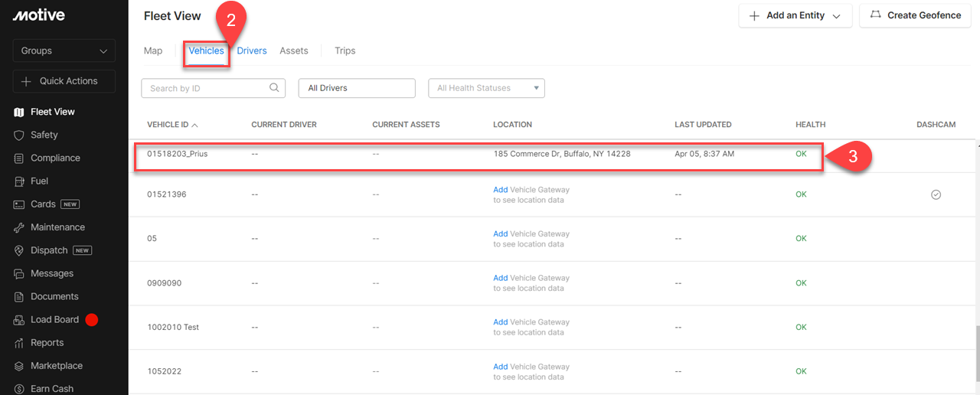The height and width of the screenshot is (395, 980).
Task: Switch to the Drivers tab
Action: coord(252,51)
